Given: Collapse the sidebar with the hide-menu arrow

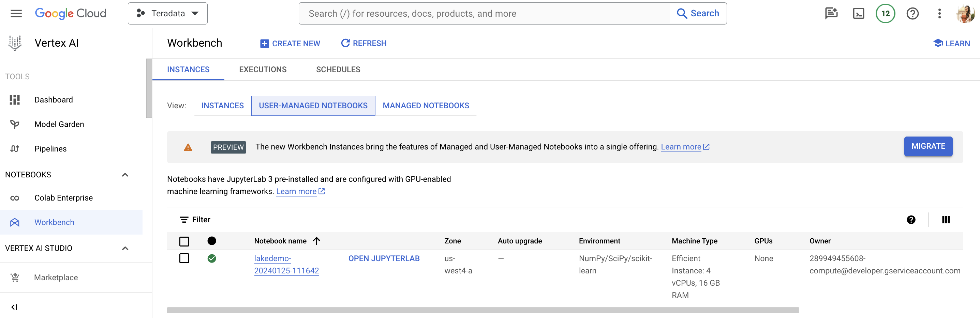Looking at the screenshot, I should point(14,307).
